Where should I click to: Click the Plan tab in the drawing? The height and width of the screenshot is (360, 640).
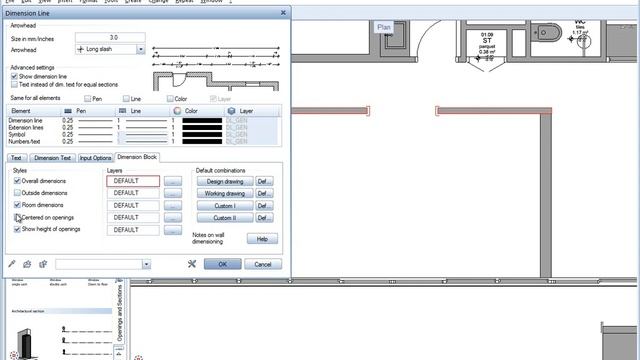(384, 27)
